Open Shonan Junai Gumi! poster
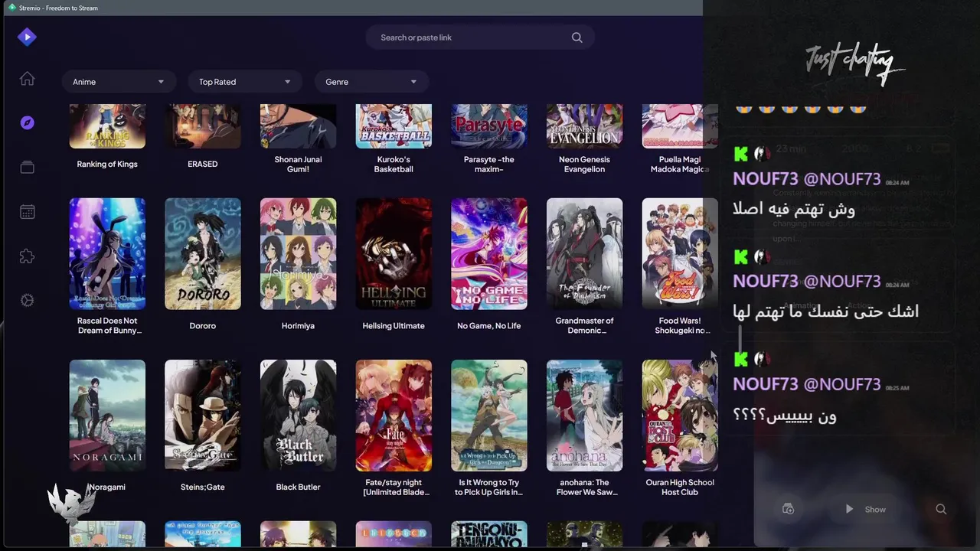This screenshot has height=551, width=980. pos(298,126)
